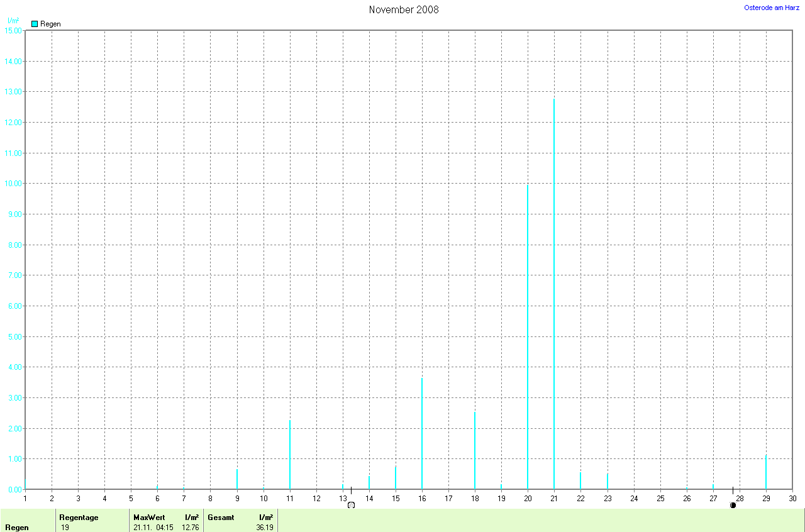This screenshot has width=805, height=532.
Task: Click the full moon icon near day 13
Action: [351, 505]
